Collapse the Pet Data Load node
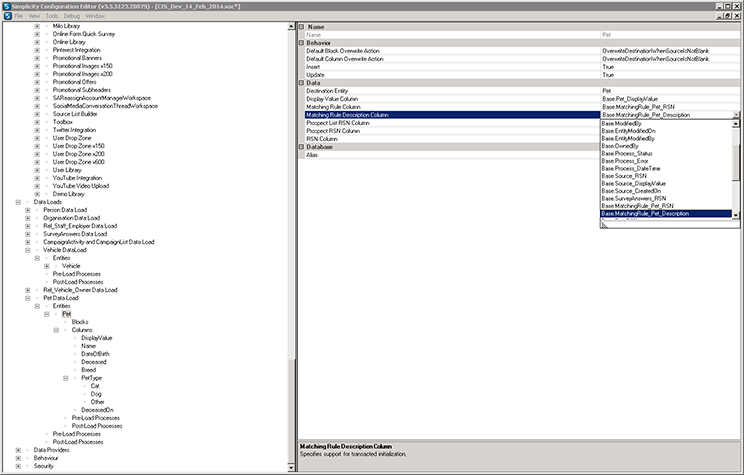744x475 pixels. [28, 298]
